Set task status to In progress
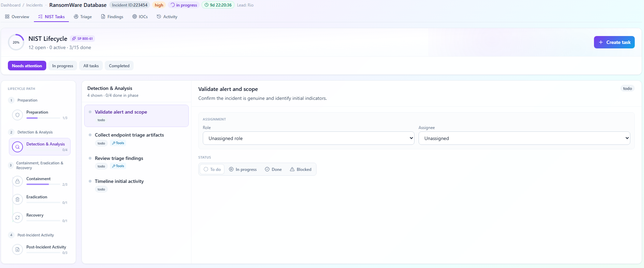Screen dimensions: 644x268 point(243,169)
